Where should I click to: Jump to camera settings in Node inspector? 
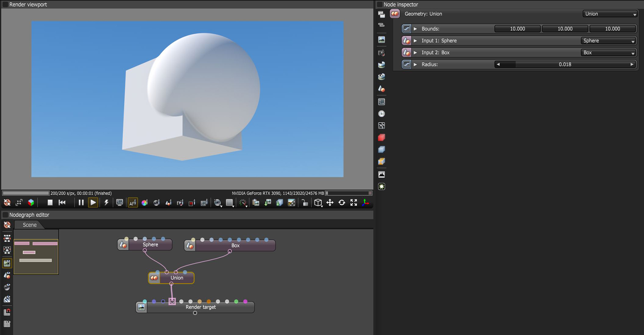pyautogui.click(x=381, y=53)
